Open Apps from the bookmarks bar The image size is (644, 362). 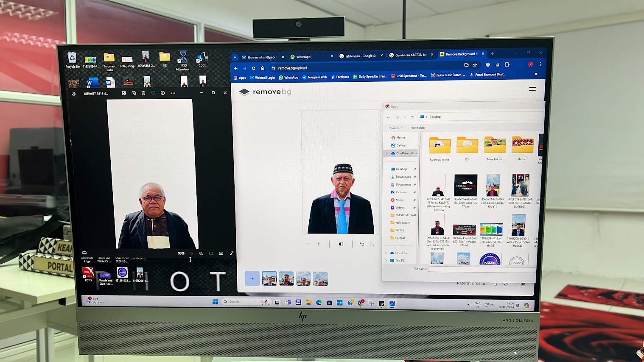point(240,78)
